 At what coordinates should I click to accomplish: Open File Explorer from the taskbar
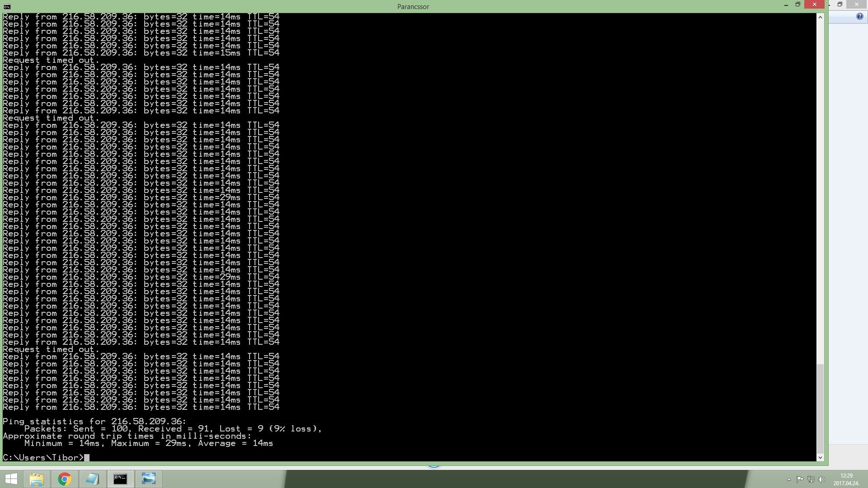pos(37,479)
